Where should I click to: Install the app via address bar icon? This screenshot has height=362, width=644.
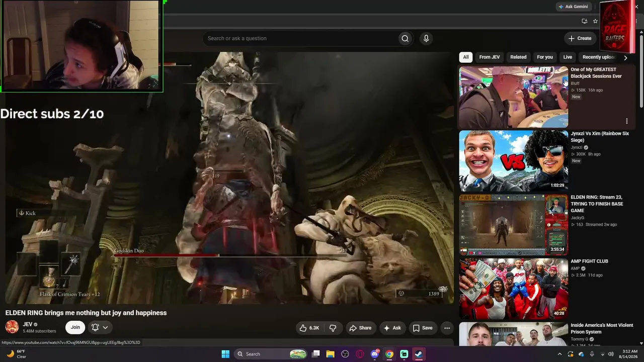pos(584,21)
